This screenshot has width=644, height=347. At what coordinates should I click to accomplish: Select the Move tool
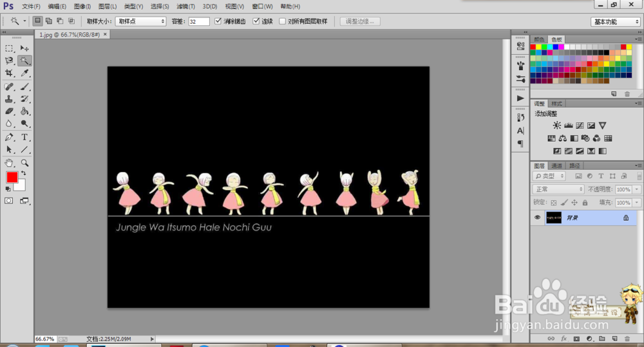point(24,48)
